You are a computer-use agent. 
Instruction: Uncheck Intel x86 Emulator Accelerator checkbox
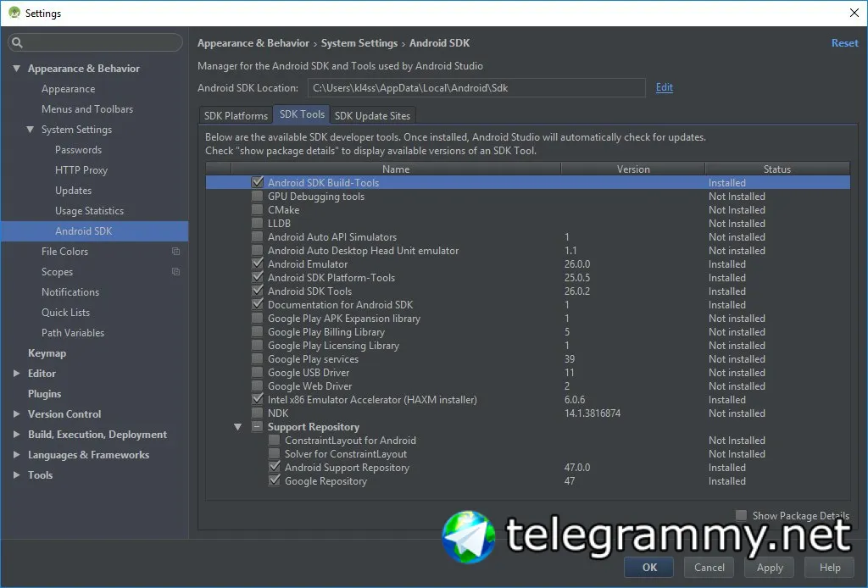tap(258, 399)
